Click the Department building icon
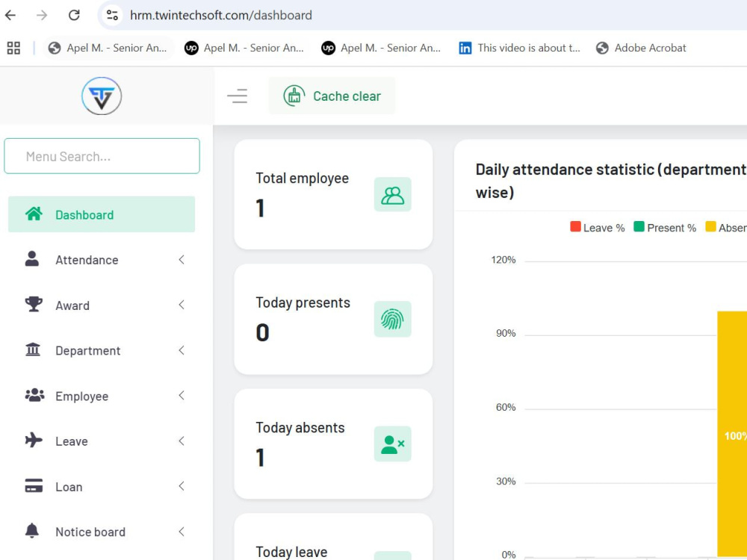This screenshot has height=560, width=747. click(x=33, y=349)
